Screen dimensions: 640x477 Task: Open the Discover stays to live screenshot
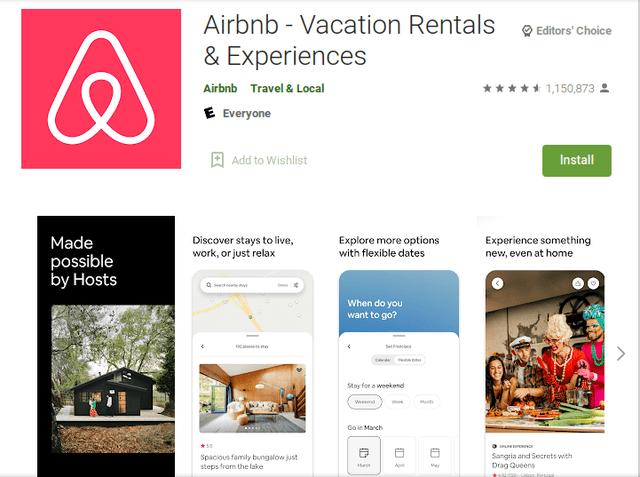(x=252, y=346)
